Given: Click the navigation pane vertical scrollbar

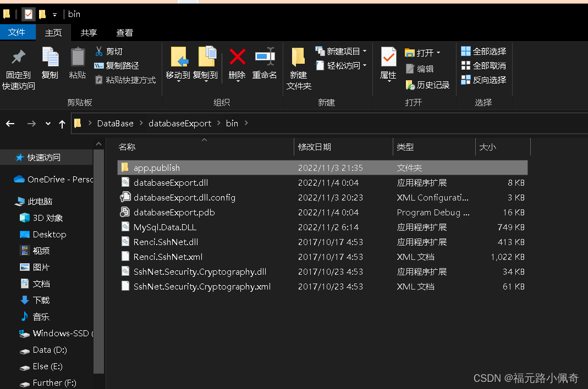Looking at the screenshot, I should pos(99,258).
